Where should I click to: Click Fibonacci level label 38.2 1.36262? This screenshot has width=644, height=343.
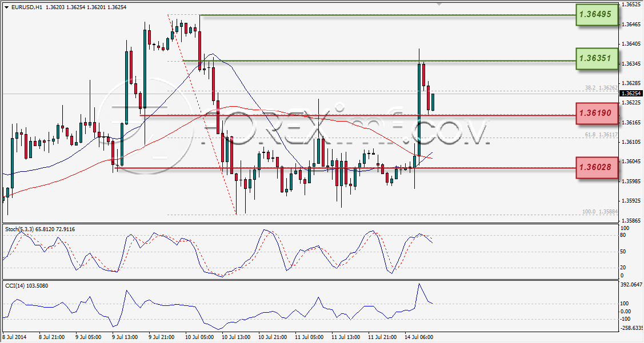(601, 88)
